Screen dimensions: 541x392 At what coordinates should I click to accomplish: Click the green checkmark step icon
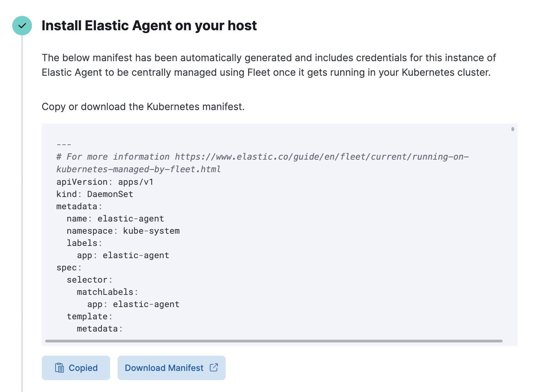click(x=22, y=26)
